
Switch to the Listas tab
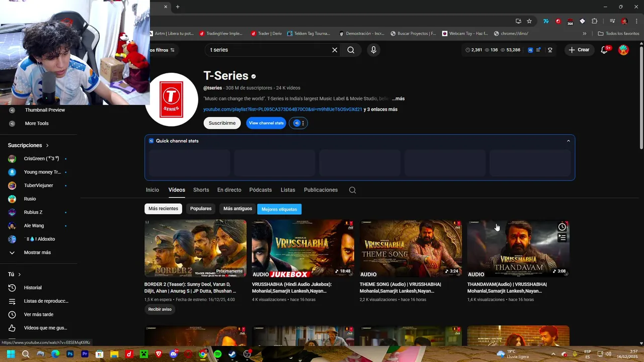[x=288, y=190]
